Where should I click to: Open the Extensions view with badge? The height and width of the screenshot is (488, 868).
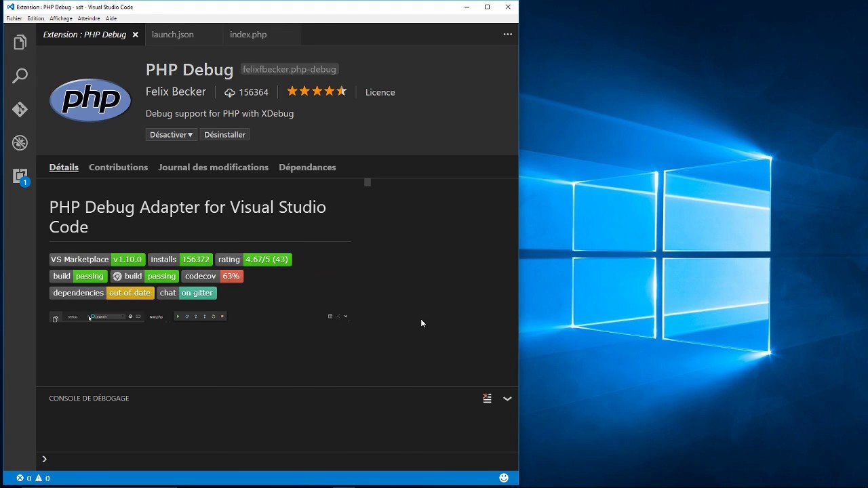pos(20,176)
